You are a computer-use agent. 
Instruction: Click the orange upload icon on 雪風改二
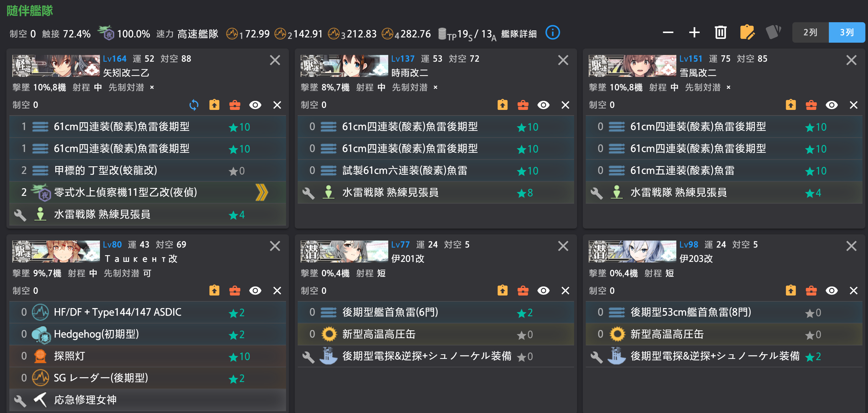point(791,105)
